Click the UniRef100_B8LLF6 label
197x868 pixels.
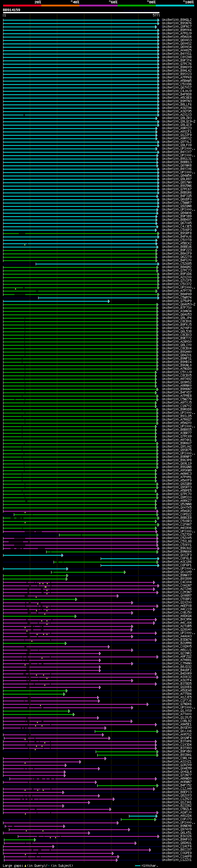pos(177,104)
